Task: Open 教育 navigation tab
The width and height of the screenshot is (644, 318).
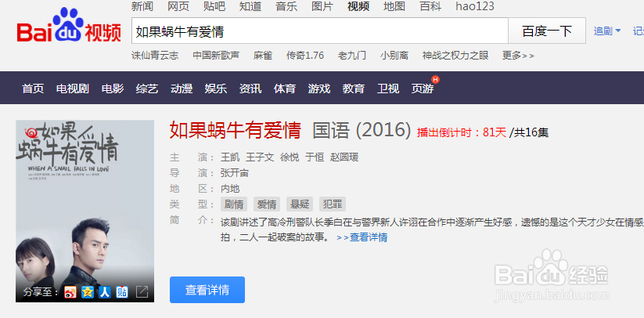Action: point(354,89)
